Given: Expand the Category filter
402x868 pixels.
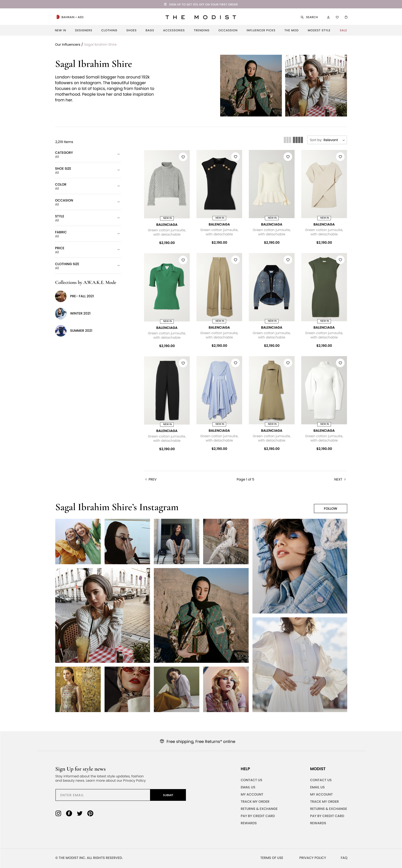Looking at the screenshot, I should [x=88, y=154].
